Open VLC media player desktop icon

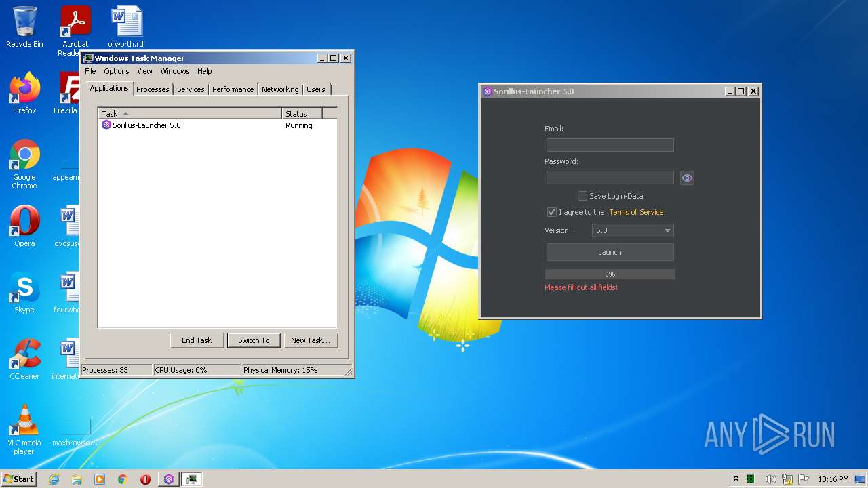click(24, 430)
